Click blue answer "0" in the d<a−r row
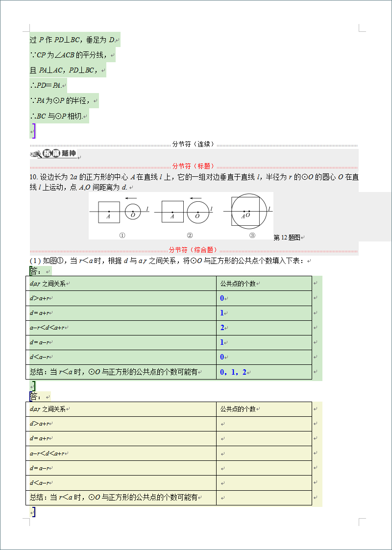392x550 pixels. click(x=222, y=357)
